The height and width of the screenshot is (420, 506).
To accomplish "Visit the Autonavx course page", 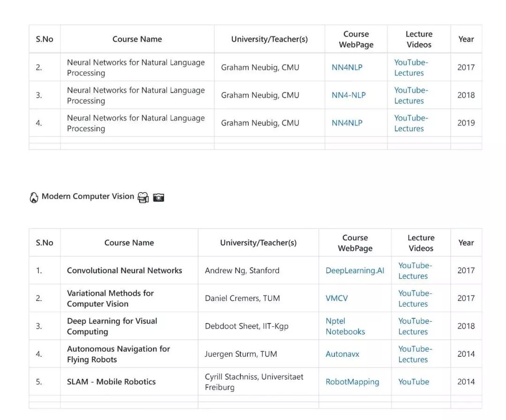I will (x=342, y=354).
